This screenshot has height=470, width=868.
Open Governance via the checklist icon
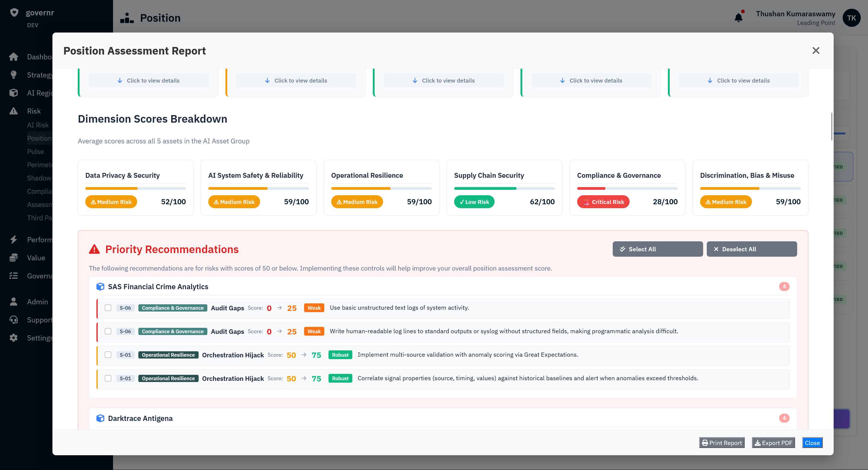tap(14, 276)
